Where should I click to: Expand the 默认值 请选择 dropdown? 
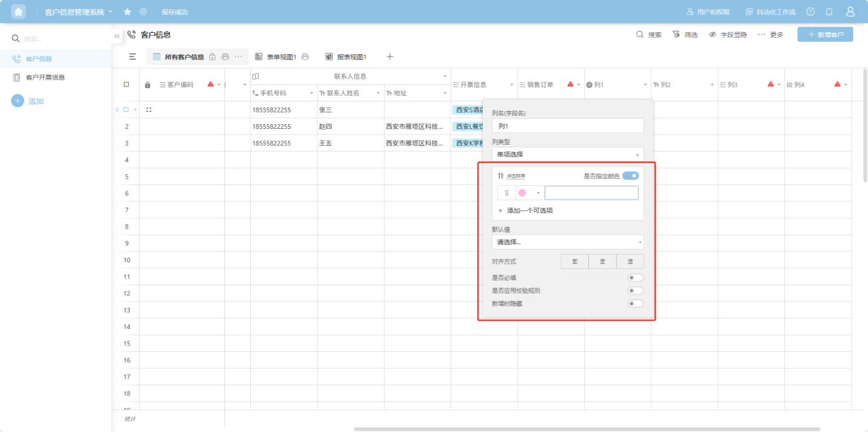click(567, 242)
